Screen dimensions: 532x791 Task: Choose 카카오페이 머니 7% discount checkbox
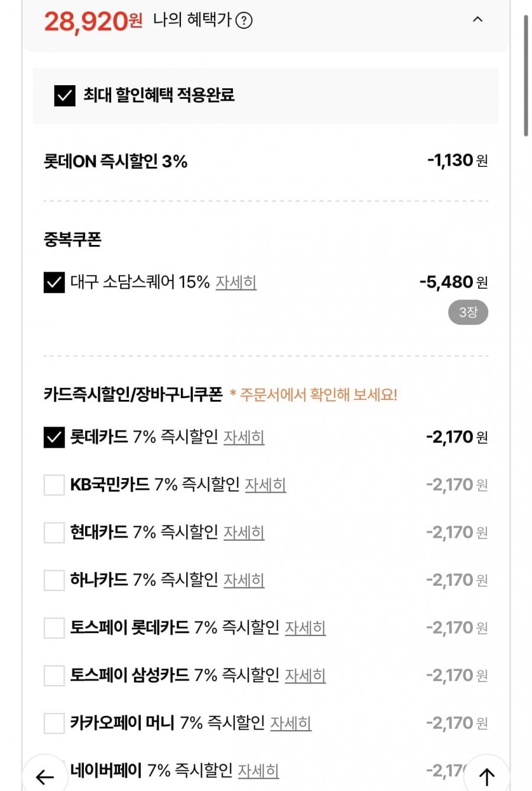[x=54, y=723]
